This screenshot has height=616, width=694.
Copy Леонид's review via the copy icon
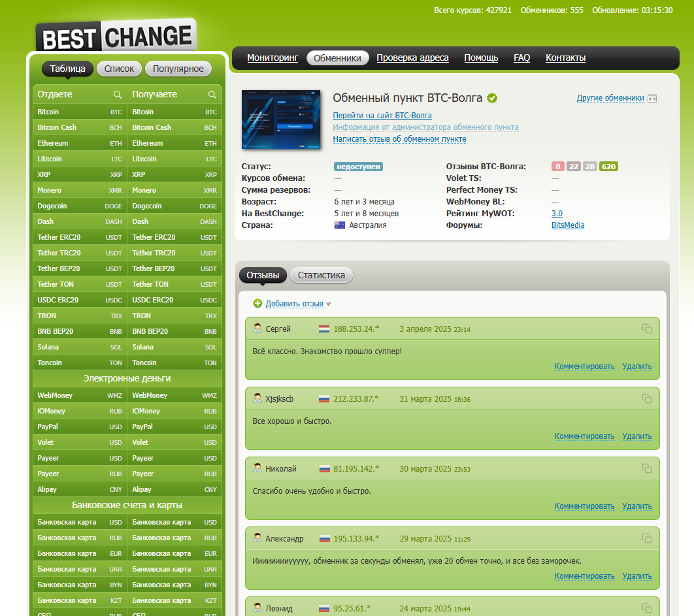pos(647,608)
